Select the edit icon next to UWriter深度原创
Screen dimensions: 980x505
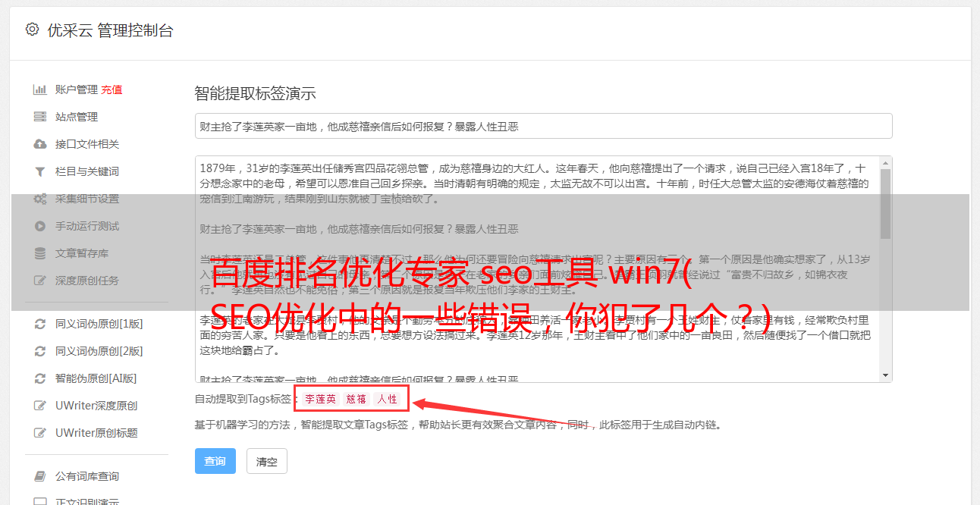(40, 406)
